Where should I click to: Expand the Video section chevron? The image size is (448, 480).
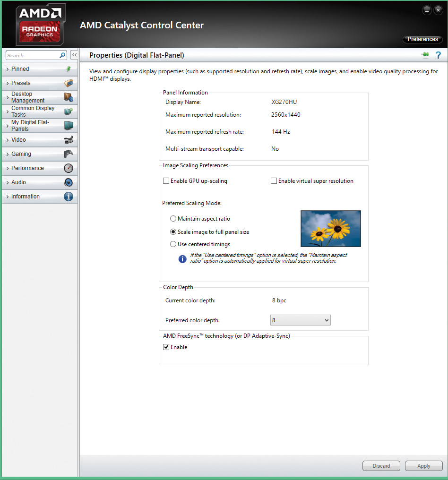pyautogui.click(x=8, y=140)
